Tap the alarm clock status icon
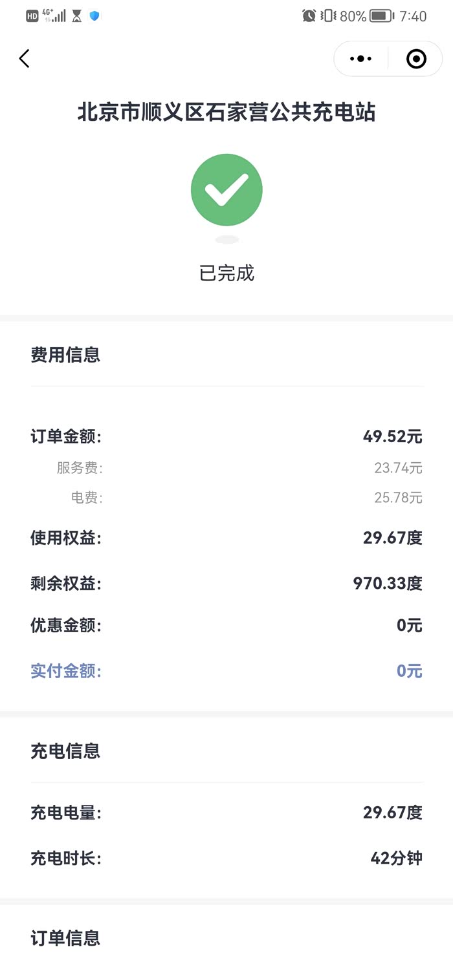The width and height of the screenshot is (453, 980). (x=309, y=16)
